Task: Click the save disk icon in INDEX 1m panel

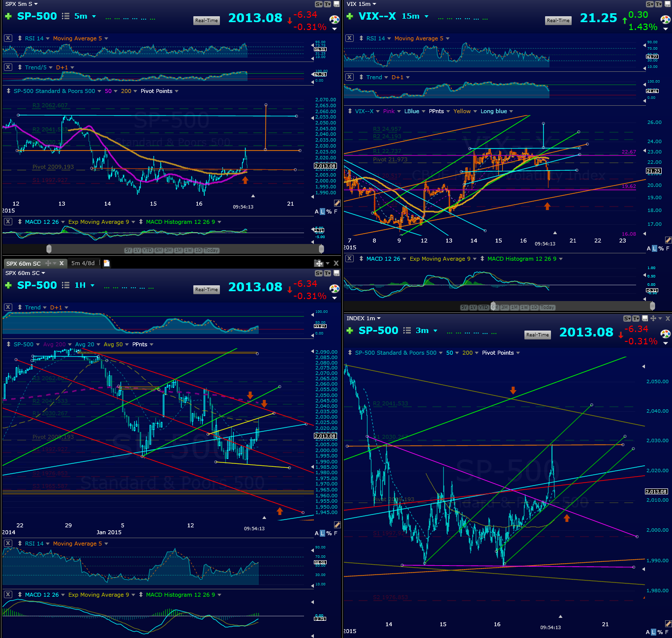Action: click(645, 318)
